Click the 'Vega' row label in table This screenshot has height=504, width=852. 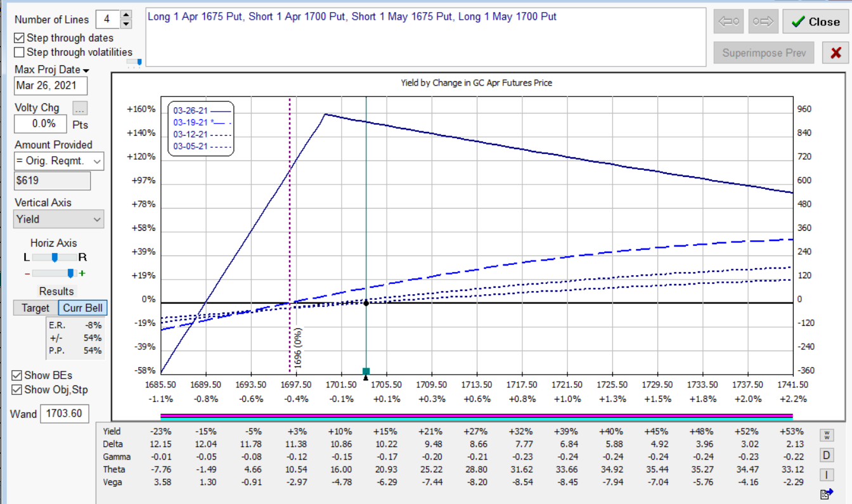[x=113, y=482]
